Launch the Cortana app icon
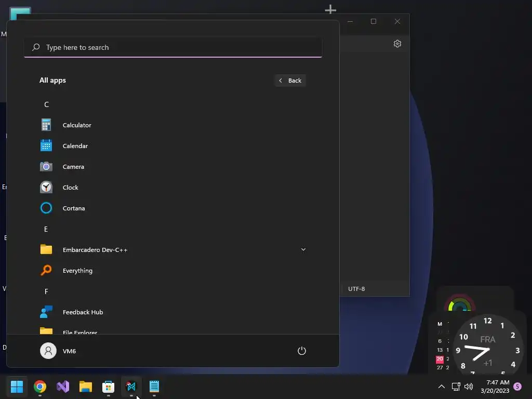The width and height of the screenshot is (532, 399). click(46, 208)
